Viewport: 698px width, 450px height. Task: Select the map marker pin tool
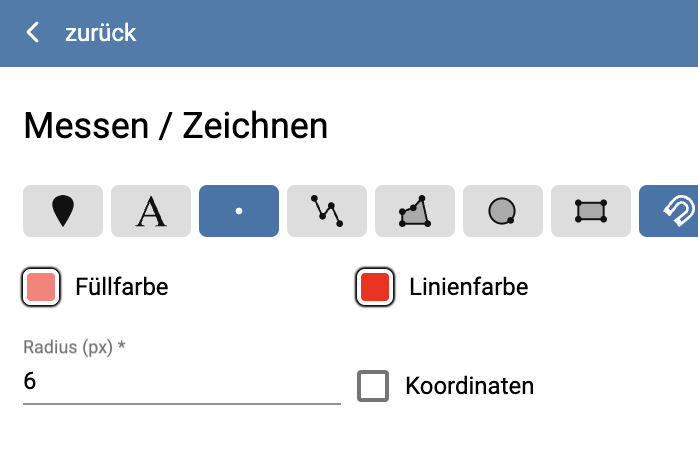tap(63, 211)
